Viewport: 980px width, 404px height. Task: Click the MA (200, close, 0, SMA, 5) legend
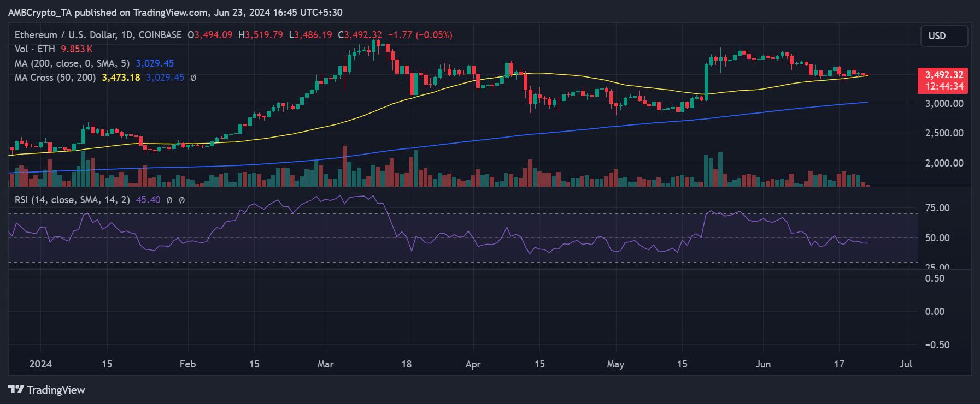tap(72, 63)
